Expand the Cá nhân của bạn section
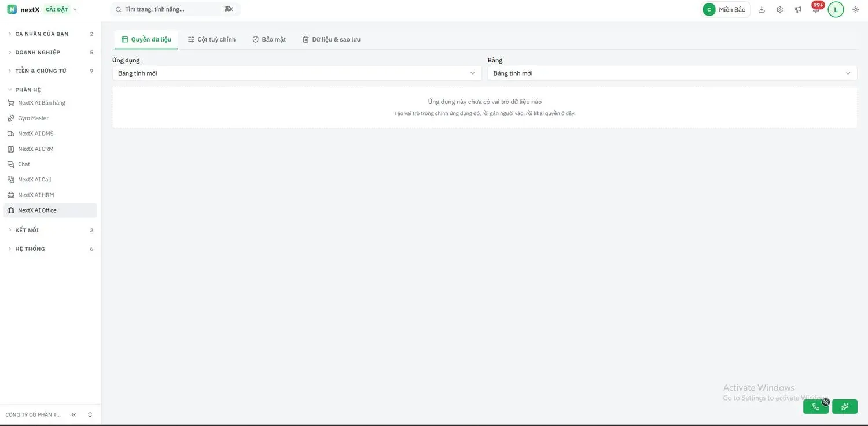 point(50,34)
